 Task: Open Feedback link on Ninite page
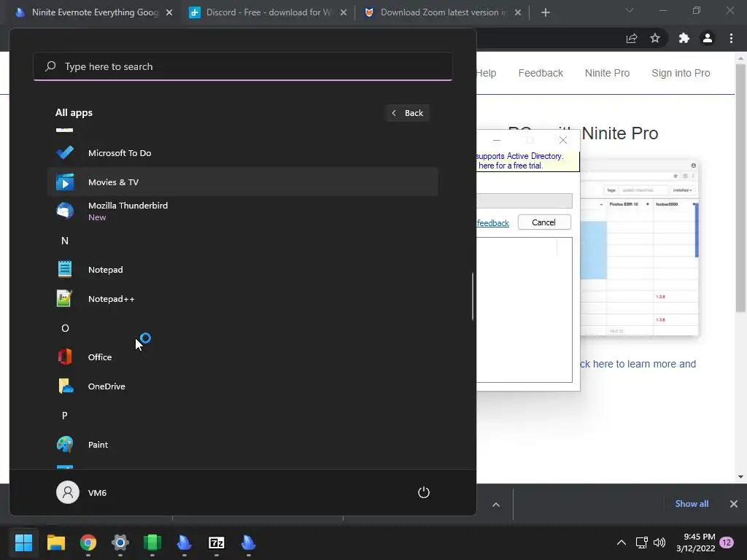[541, 73]
